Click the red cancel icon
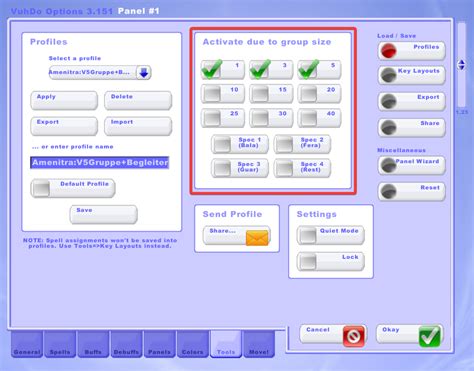Viewport: 474px width, 371px height. (353, 336)
